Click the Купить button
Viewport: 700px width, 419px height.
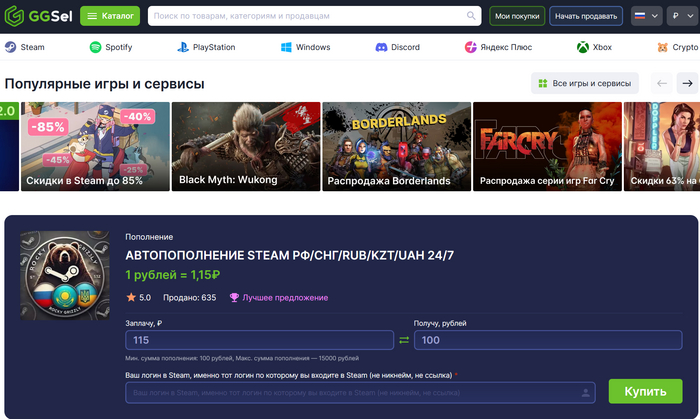click(646, 391)
